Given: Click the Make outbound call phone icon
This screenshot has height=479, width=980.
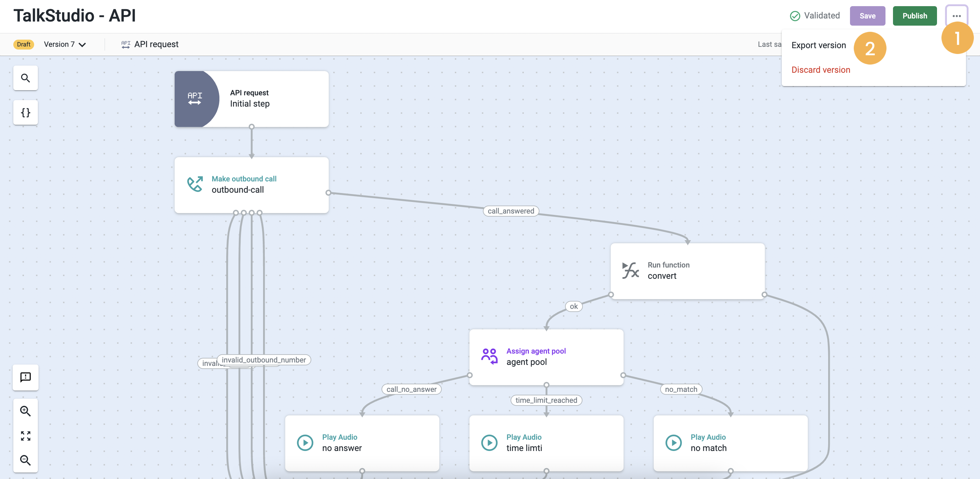Looking at the screenshot, I should click(195, 184).
